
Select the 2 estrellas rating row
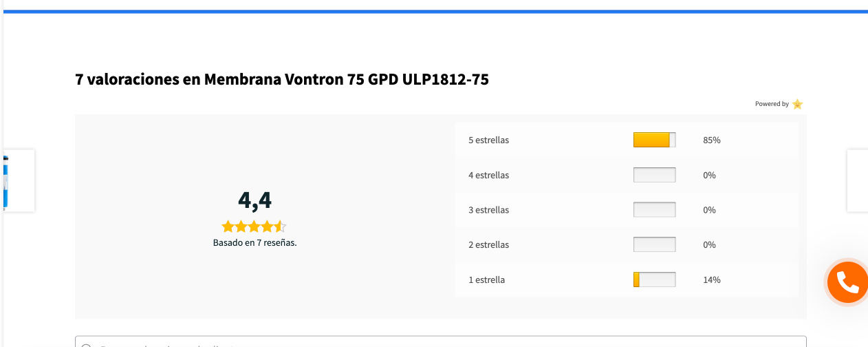pyautogui.click(x=627, y=245)
